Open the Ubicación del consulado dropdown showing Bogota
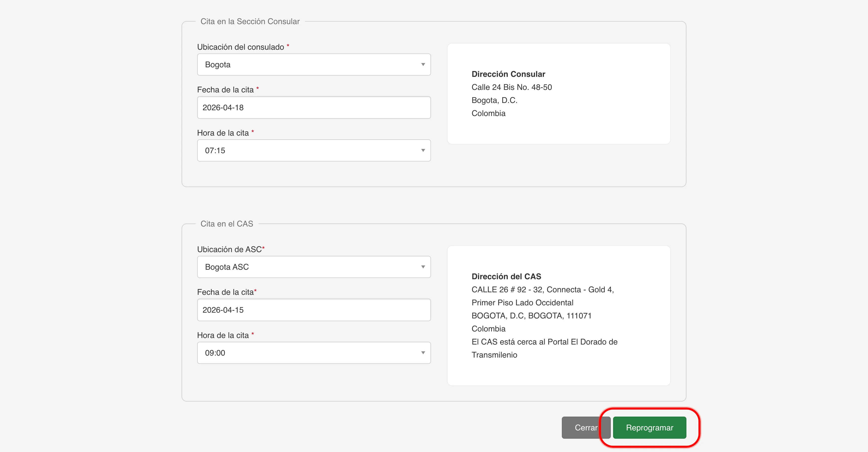The height and width of the screenshot is (452, 868). click(x=314, y=65)
